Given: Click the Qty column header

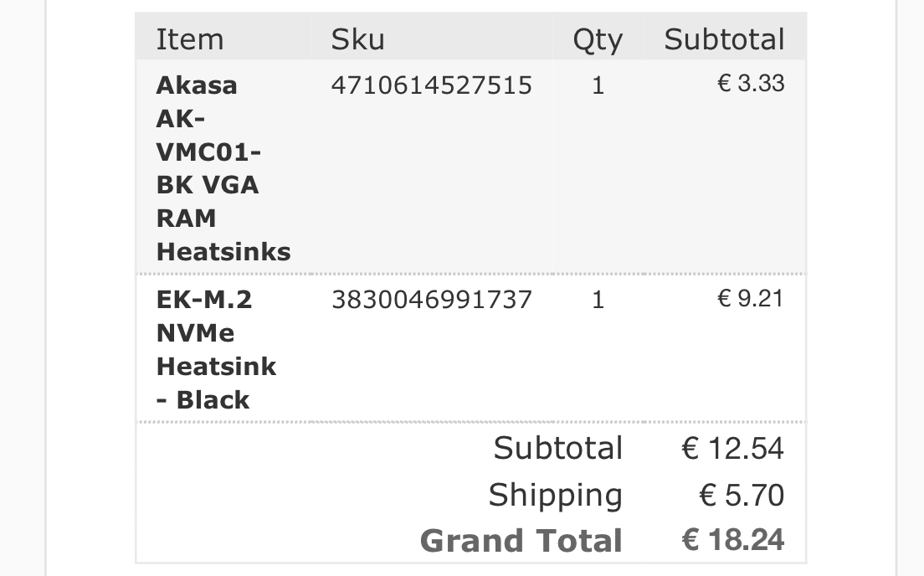Looking at the screenshot, I should point(598,41).
